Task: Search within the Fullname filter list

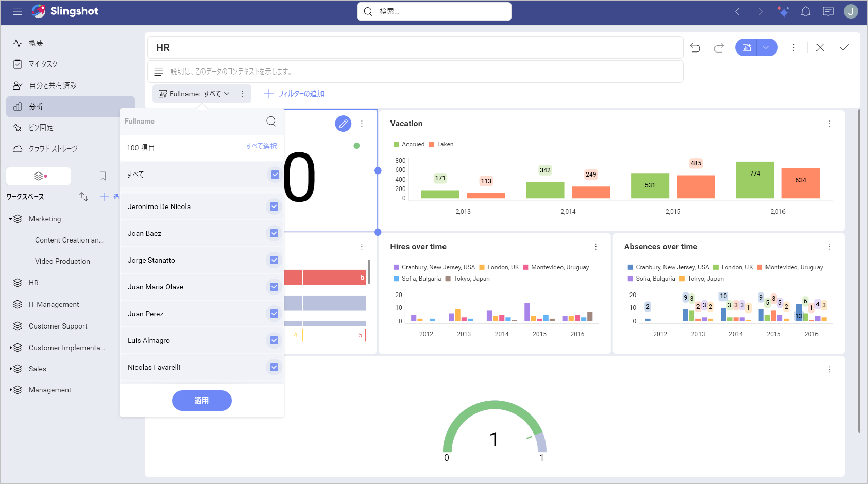Action: coord(271,121)
